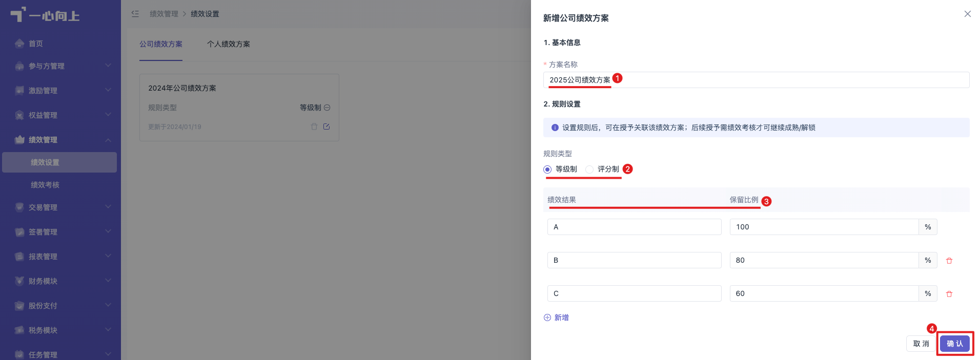
Task: Open the 首页 home icon
Action: click(19, 44)
